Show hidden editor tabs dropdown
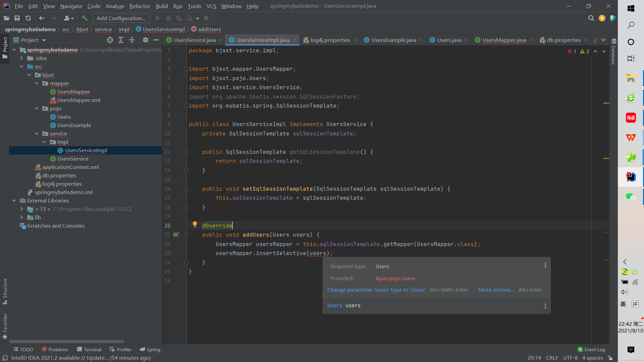The image size is (644, 362). [x=603, y=40]
